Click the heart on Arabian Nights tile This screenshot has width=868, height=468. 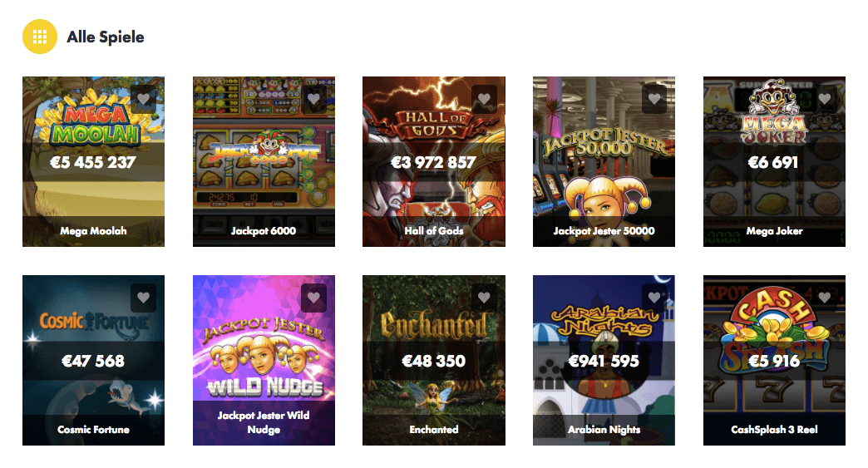coord(654,298)
